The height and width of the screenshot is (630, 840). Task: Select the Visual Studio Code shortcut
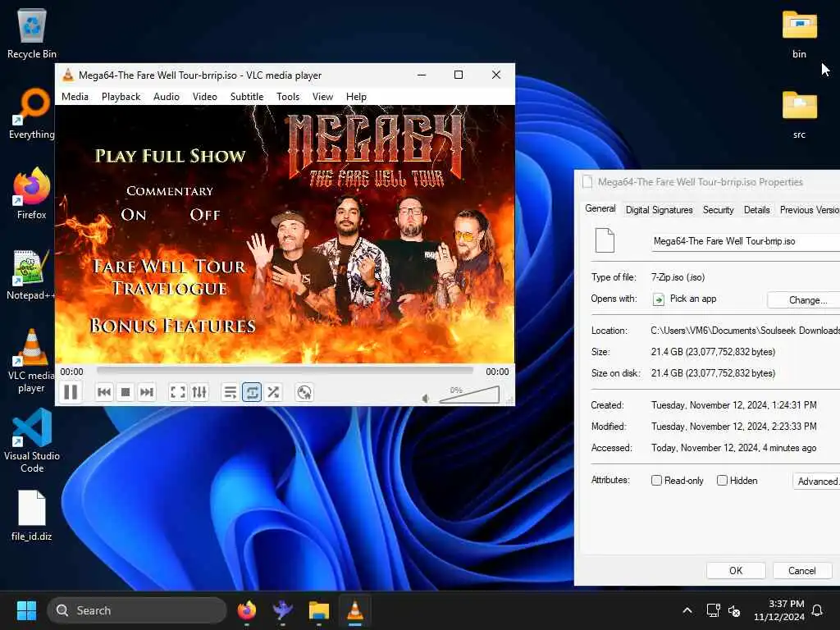(32, 441)
